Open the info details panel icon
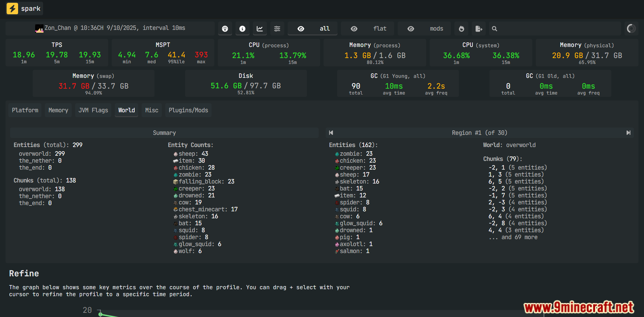The width and height of the screenshot is (644, 317). pos(243,29)
